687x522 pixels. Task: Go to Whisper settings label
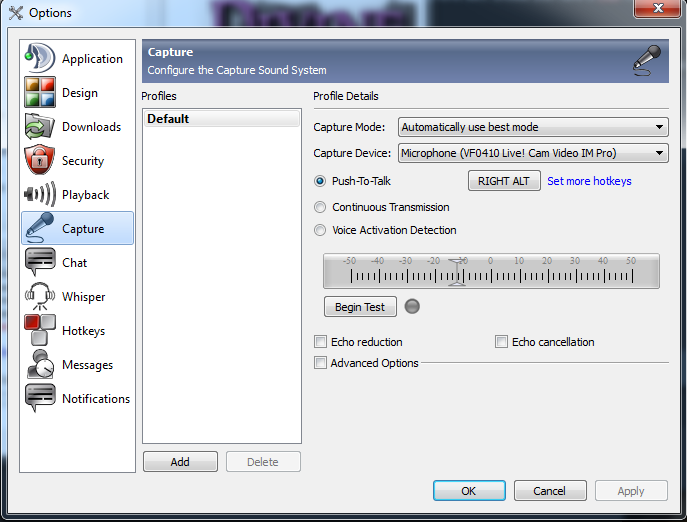[84, 297]
